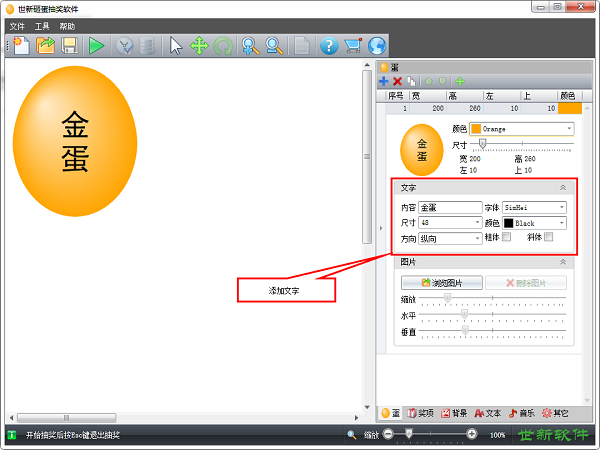Open file with the folder icon
This screenshot has width=600, height=450.
(46, 46)
